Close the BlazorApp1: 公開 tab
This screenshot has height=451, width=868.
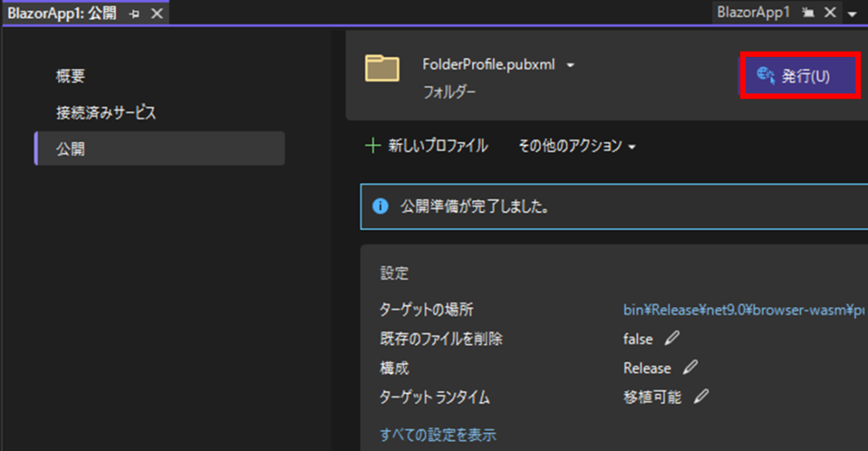point(156,14)
